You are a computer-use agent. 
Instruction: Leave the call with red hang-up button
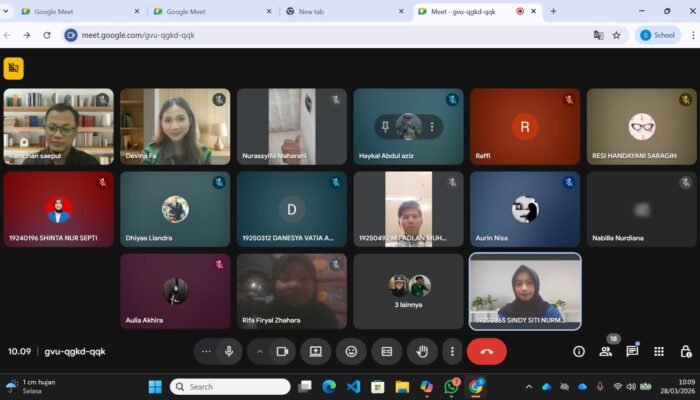tap(487, 351)
